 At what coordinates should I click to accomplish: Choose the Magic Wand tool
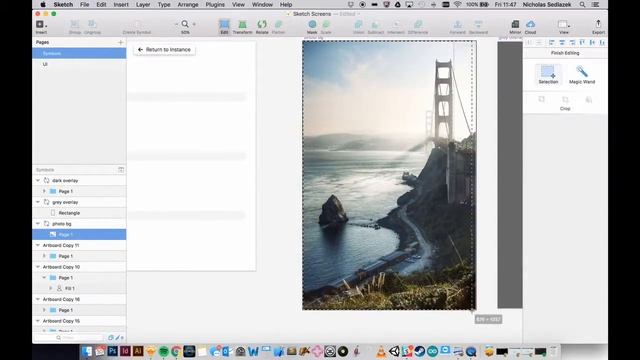coord(582,74)
